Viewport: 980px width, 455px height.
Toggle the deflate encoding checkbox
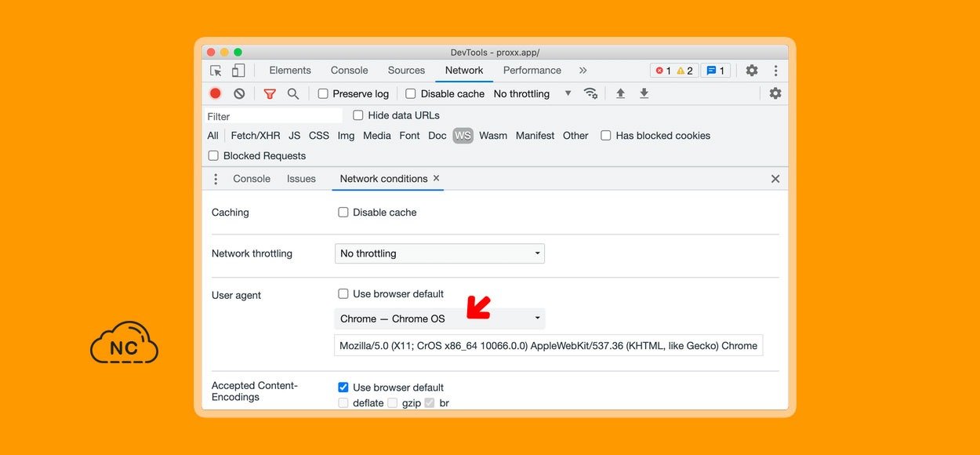coord(343,403)
